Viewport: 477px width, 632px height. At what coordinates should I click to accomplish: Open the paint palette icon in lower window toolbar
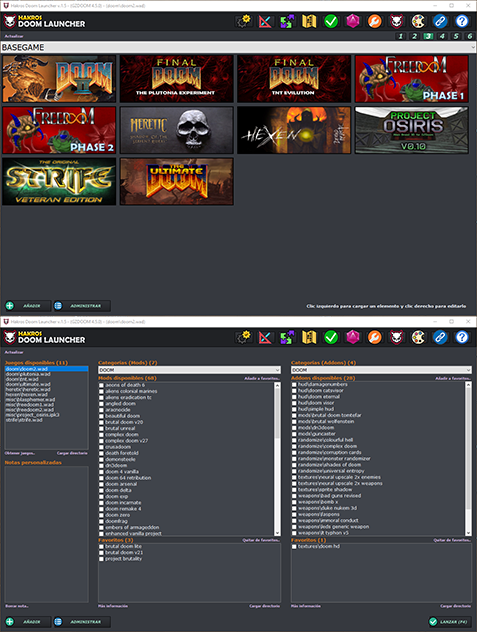tap(418, 337)
